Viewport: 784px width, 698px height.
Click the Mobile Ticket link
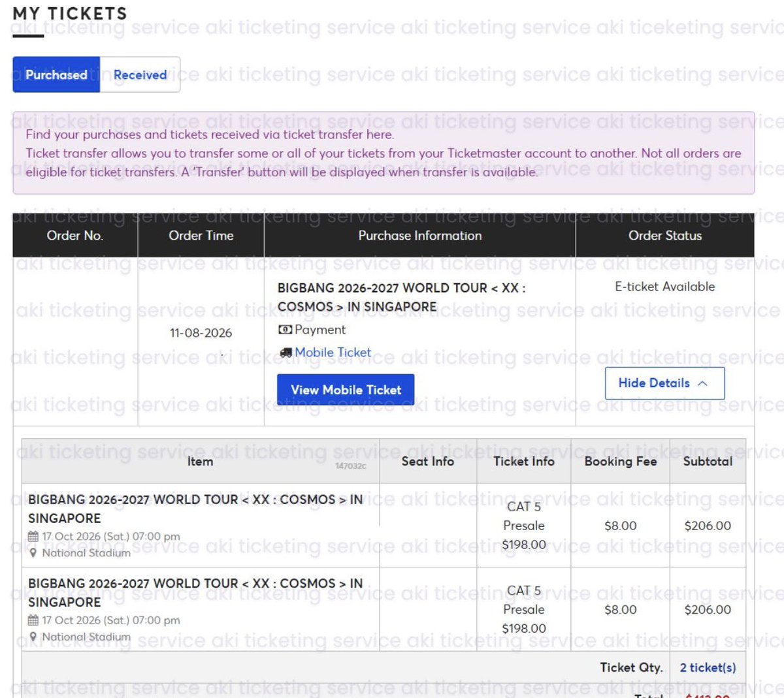point(333,353)
